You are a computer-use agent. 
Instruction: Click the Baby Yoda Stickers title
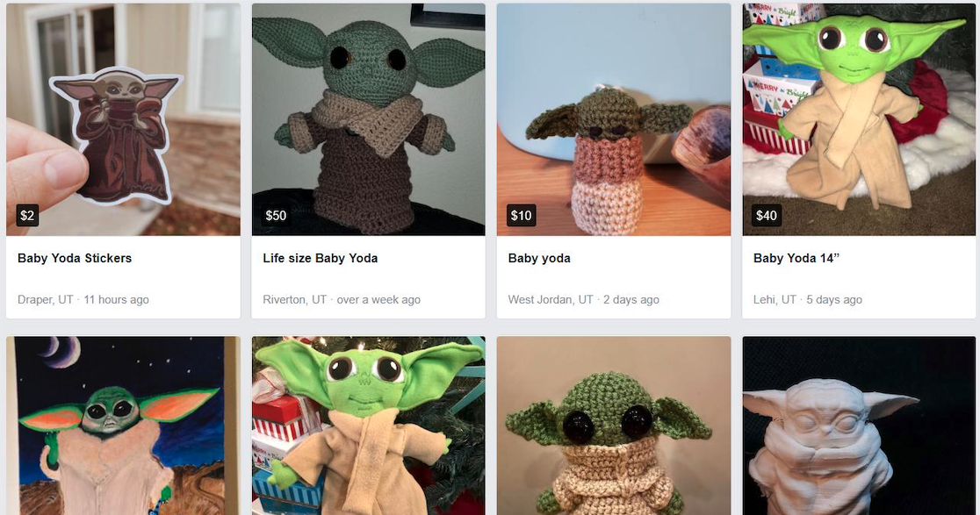pyautogui.click(x=75, y=258)
